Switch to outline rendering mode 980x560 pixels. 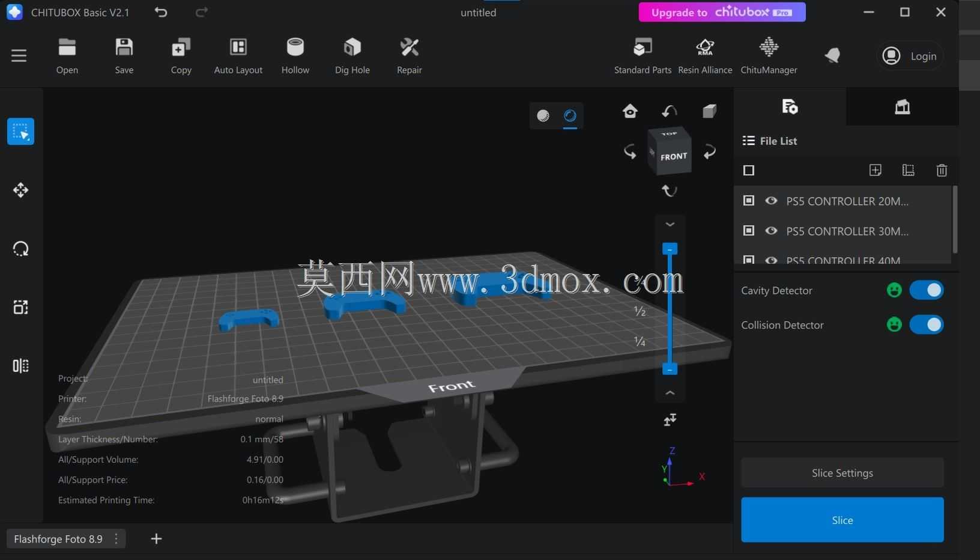click(x=570, y=115)
